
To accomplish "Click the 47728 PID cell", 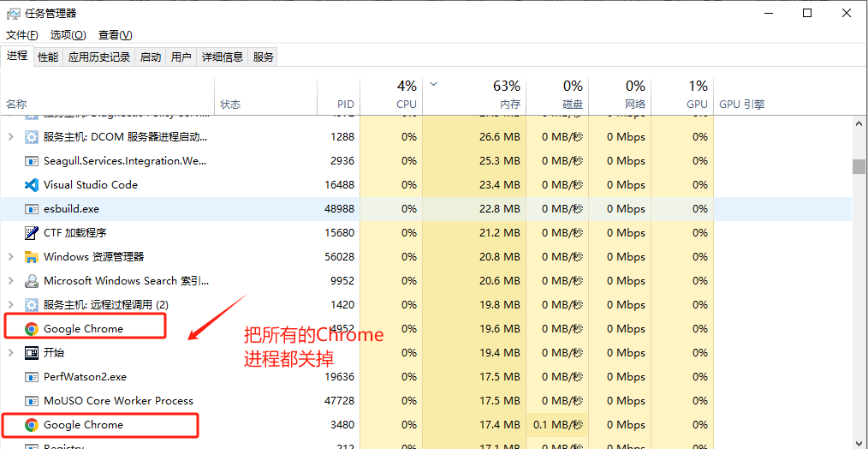I will (339, 401).
